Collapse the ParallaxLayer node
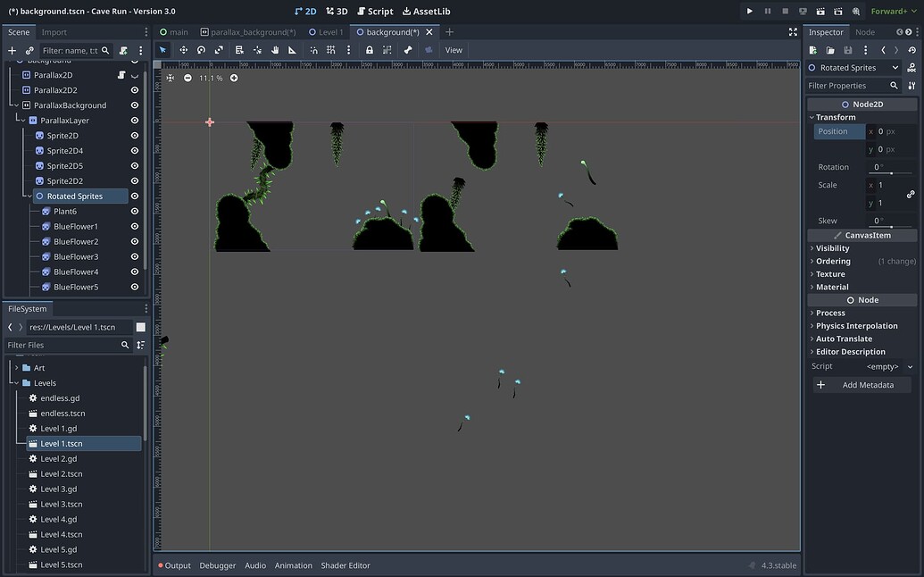 point(23,121)
